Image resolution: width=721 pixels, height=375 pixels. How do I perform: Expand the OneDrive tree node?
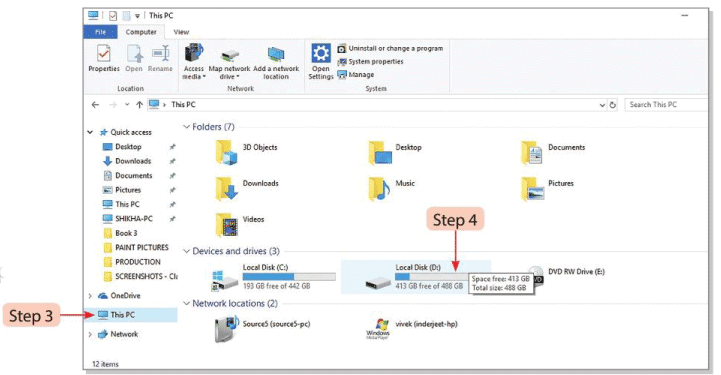tap(90, 295)
